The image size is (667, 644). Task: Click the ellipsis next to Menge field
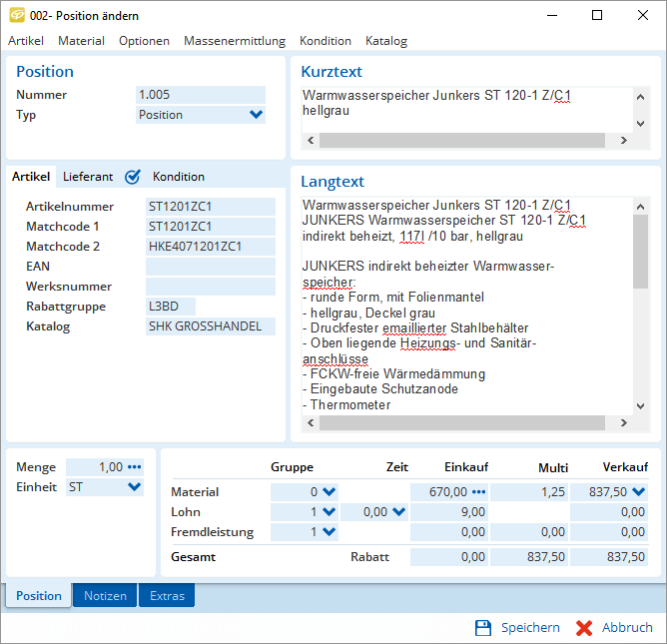pos(135,466)
